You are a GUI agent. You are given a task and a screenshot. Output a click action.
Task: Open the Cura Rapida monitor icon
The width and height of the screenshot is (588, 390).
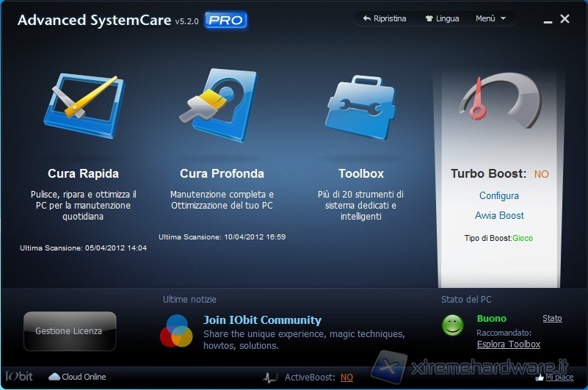[x=83, y=106]
